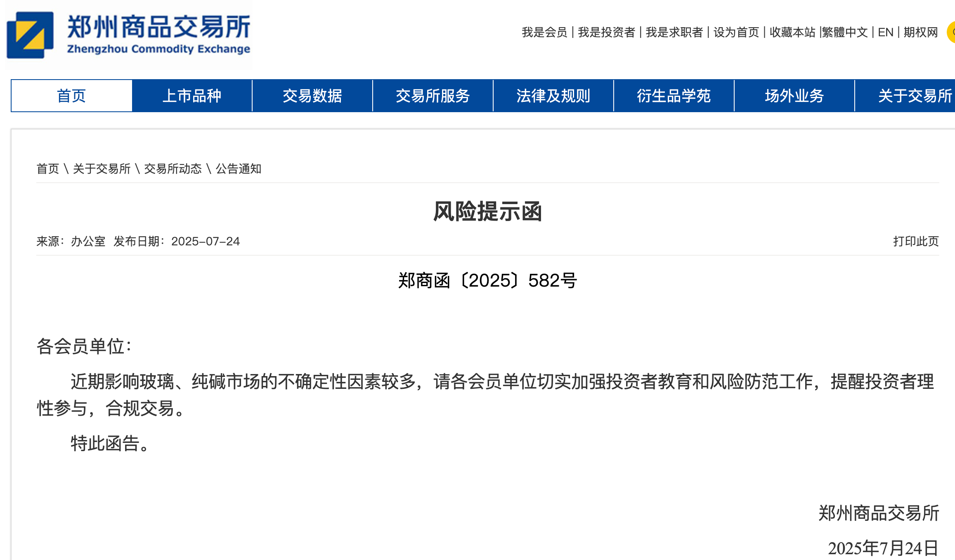Select the 衍生品学苑 menu item

pyautogui.click(x=674, y=96)
